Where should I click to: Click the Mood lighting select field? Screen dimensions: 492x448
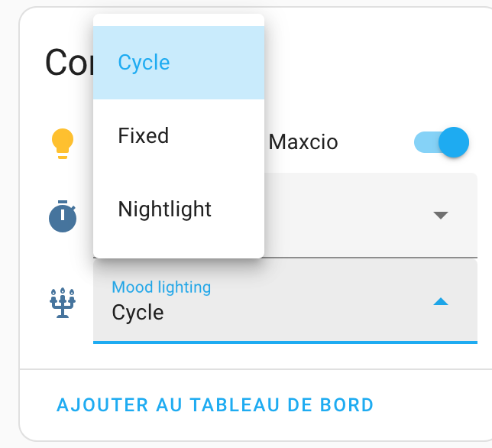pos(285,301)
